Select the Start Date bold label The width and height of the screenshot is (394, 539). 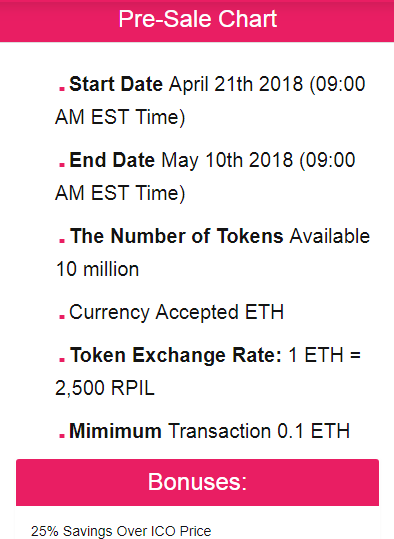[116, 84]
